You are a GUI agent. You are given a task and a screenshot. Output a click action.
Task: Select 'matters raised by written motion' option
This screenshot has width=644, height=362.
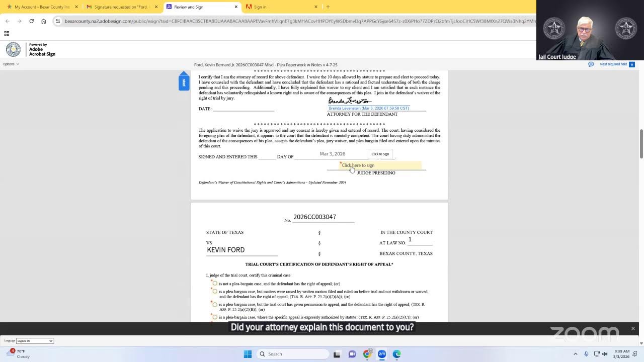(215, 292)
